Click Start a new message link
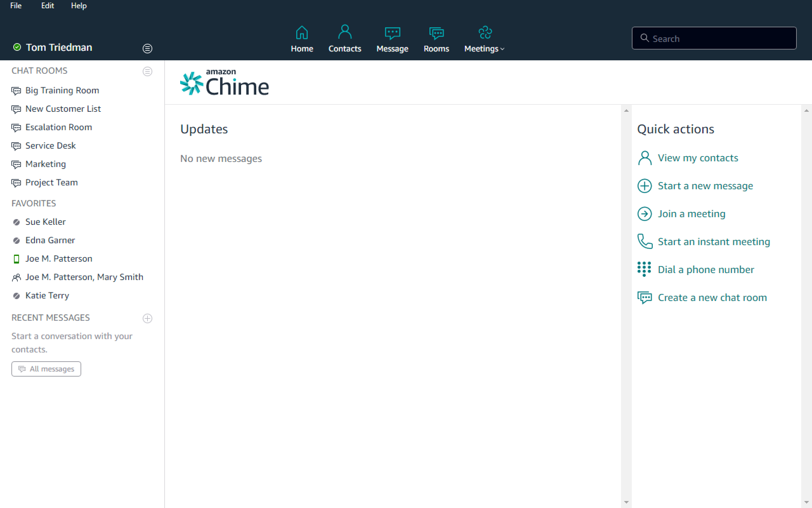 705,186
